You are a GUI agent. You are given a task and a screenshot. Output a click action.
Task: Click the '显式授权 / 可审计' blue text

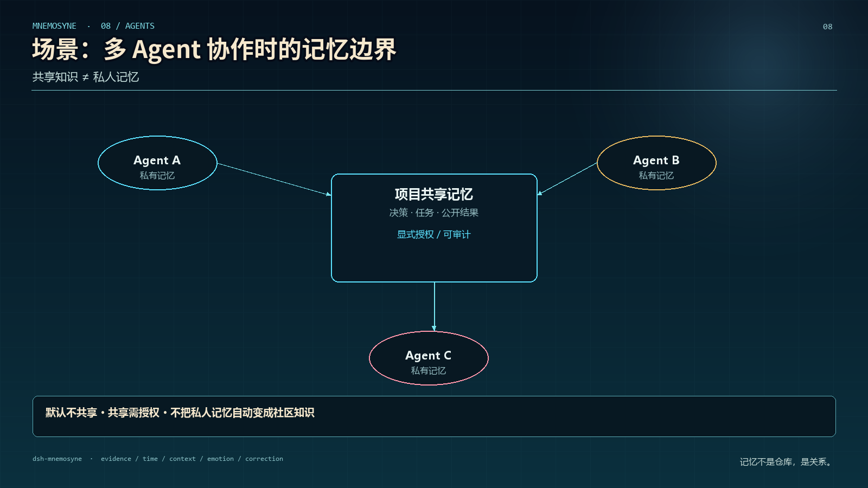tap(434, 234)
